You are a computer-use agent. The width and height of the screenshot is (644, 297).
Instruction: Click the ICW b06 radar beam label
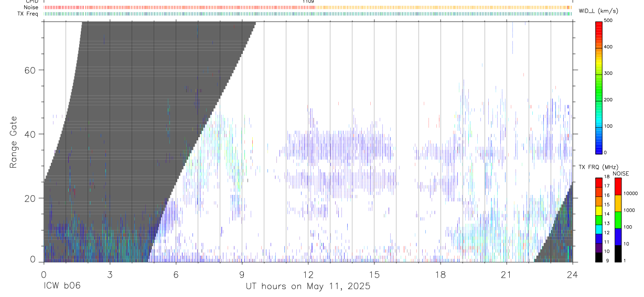pyautogui.click(x=61, y=287)
